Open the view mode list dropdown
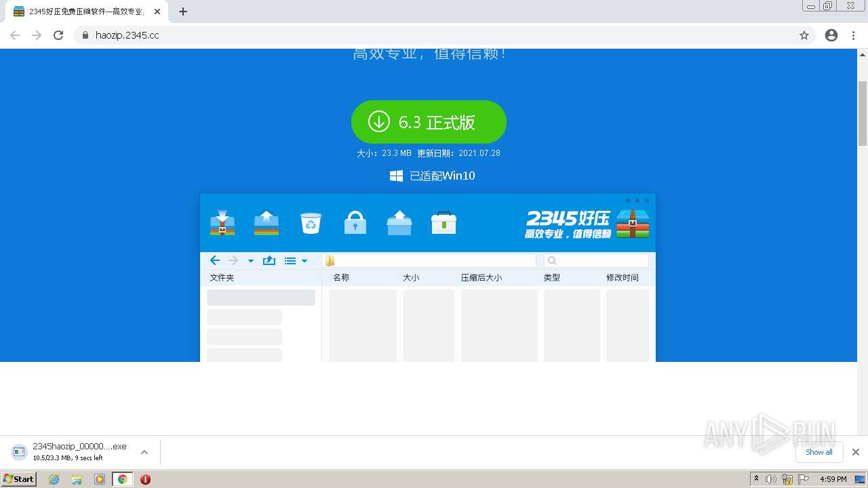868x488 pixels. (296, 261)
